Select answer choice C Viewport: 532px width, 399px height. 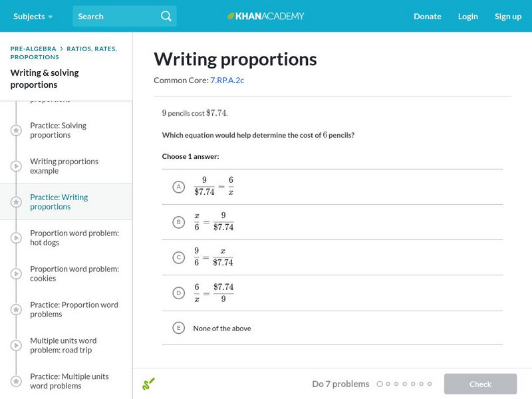178,257
